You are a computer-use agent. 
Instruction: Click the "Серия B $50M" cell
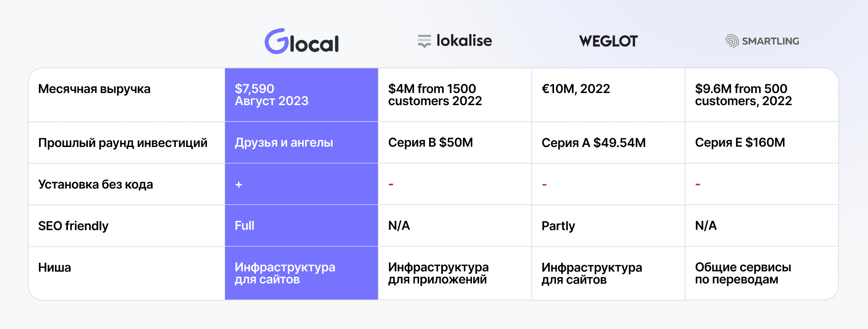[x=430, y=143]
